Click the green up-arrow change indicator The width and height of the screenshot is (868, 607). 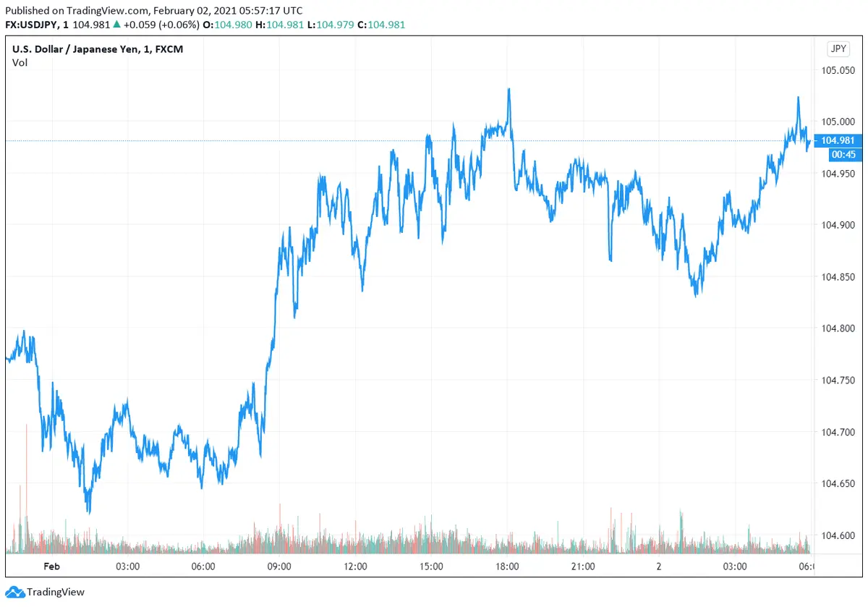[116, 25]
